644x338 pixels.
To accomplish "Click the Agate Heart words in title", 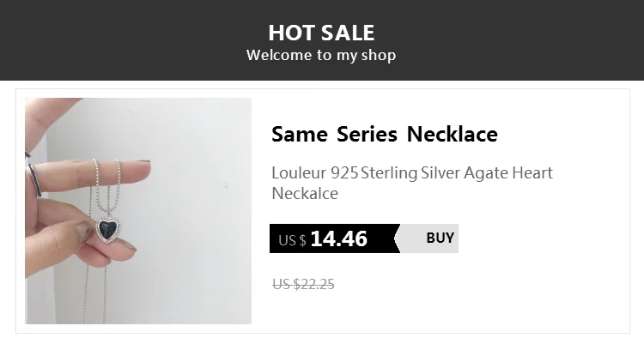I will pos(508,173).
